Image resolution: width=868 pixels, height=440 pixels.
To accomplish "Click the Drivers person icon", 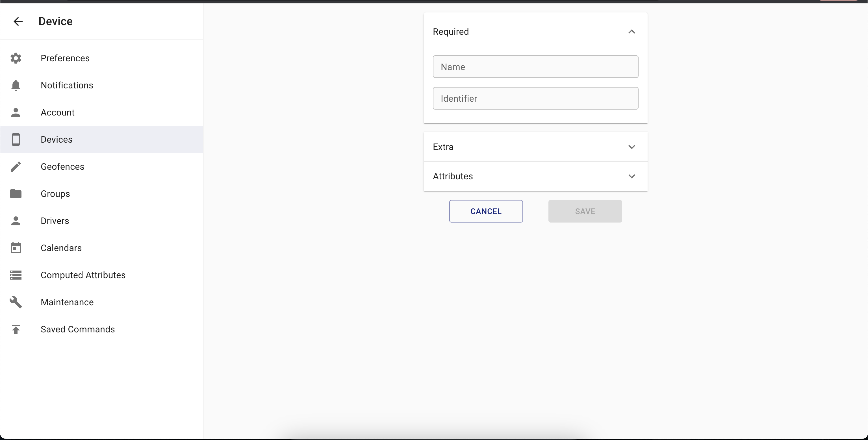I will pos(16,221).
